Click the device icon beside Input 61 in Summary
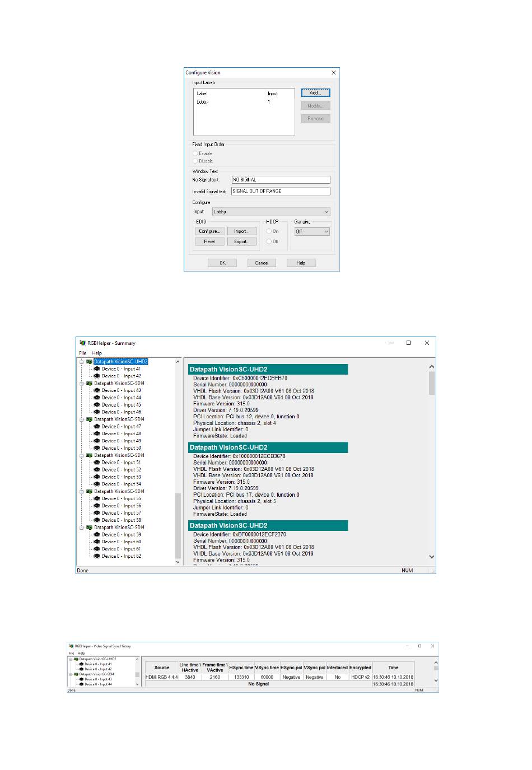The width and height of the screenshot is (532, 770). [97, 549]
